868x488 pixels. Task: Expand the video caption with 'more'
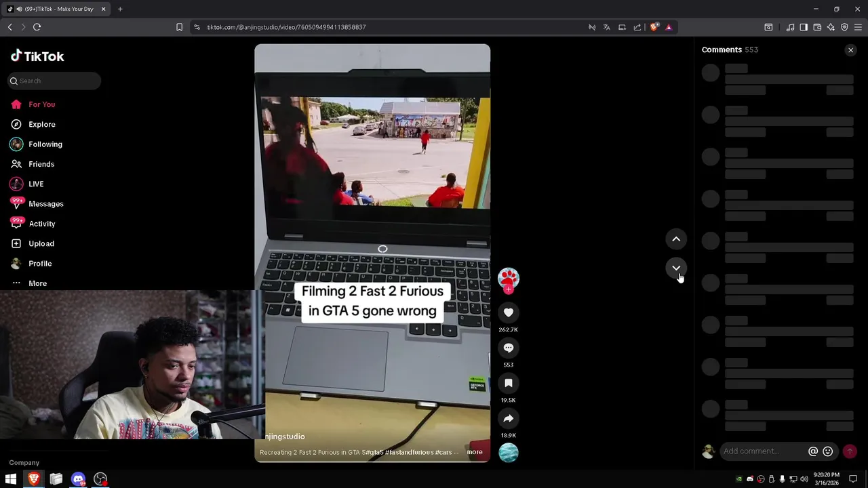475,452
